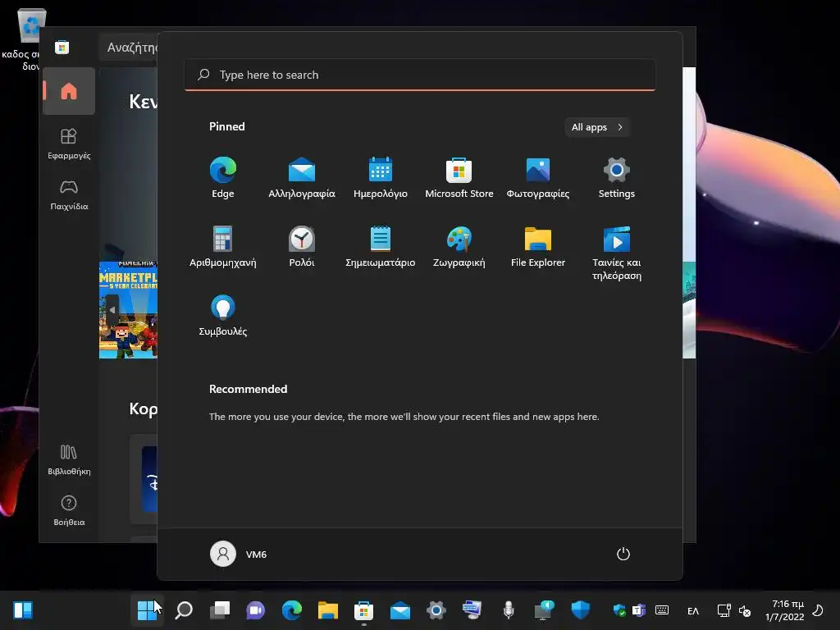Click the Start button on taskbar

coord(147,609)
